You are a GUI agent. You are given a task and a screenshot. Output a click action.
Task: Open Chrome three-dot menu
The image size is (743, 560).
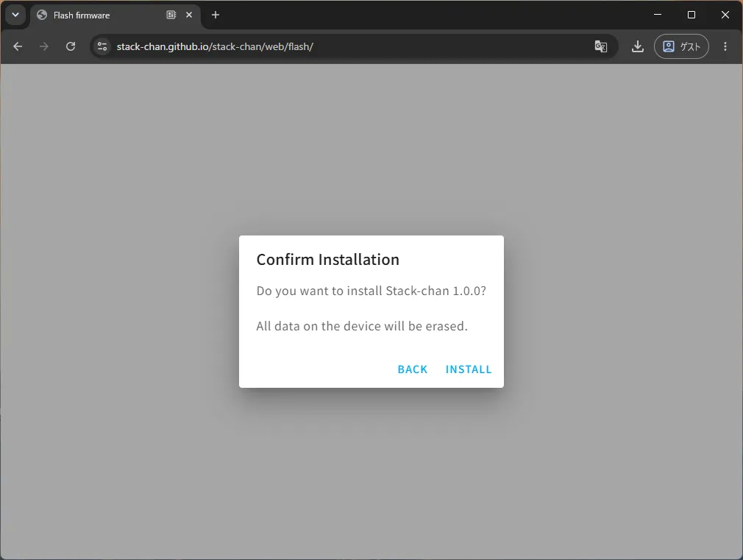tap(725, 46)
